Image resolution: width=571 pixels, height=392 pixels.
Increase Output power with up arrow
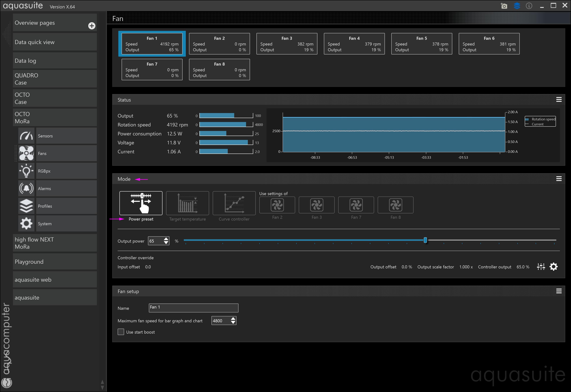166,239
